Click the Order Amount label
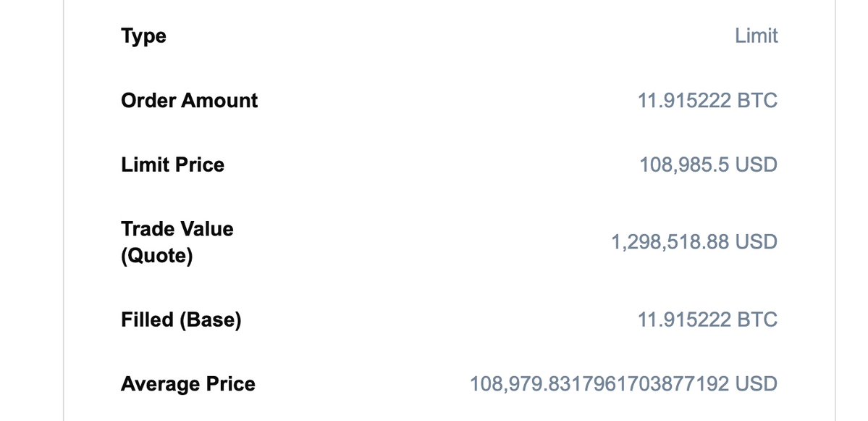 click(189, 100)
